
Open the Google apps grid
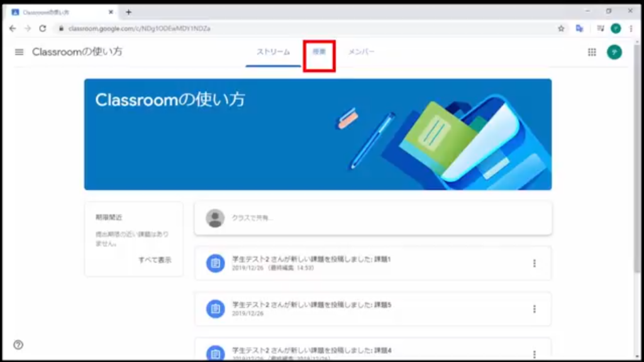(x=592, y=52)
